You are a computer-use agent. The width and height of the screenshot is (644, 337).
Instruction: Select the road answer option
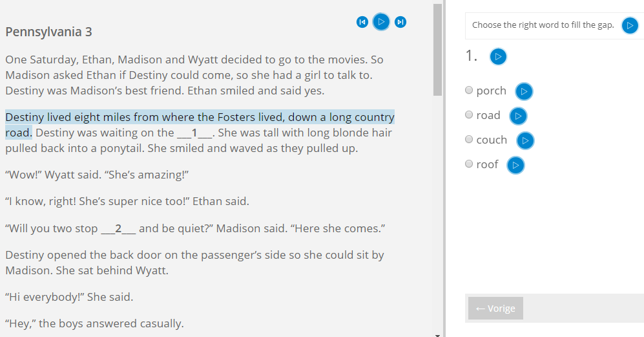469,114
